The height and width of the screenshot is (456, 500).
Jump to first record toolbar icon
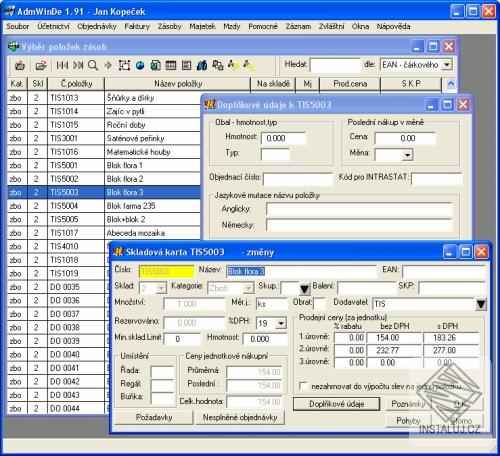[62, 65]
